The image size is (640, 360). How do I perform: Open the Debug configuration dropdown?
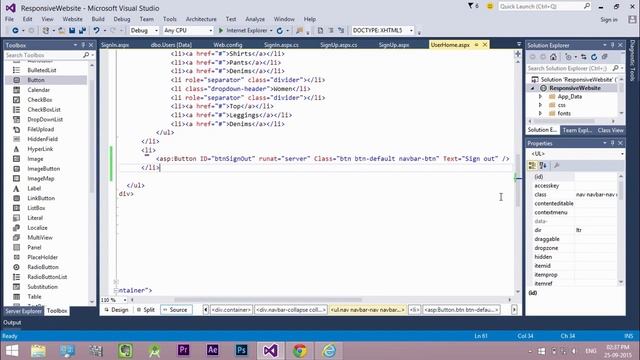(156, 31)
